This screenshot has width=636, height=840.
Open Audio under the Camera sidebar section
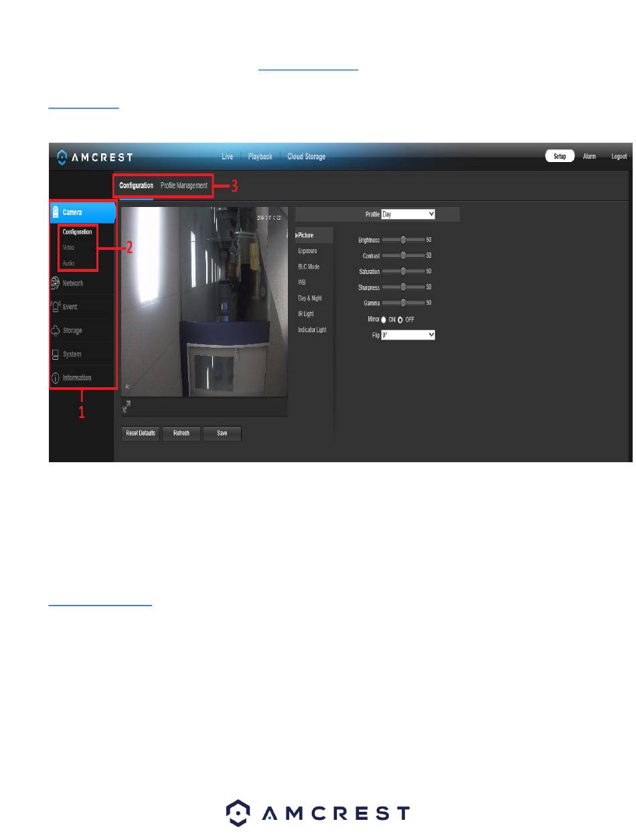68,263
